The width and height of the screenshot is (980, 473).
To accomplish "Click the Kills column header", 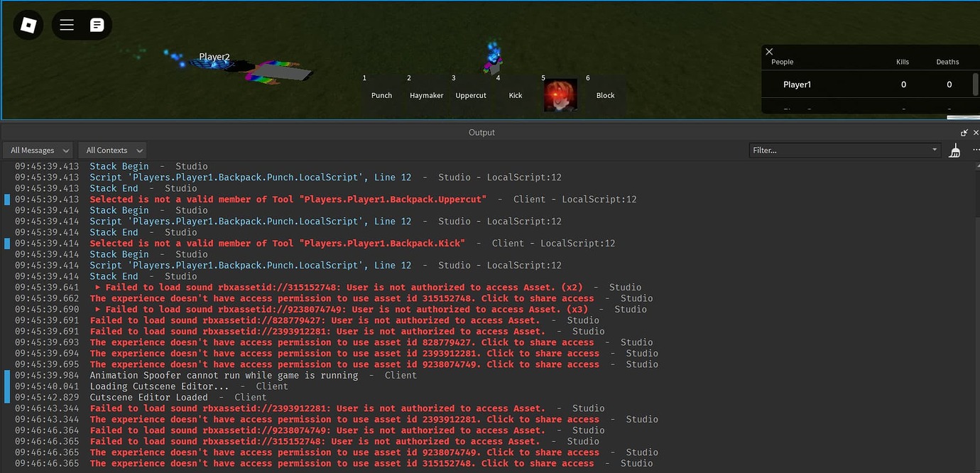I will coord(903,62).
